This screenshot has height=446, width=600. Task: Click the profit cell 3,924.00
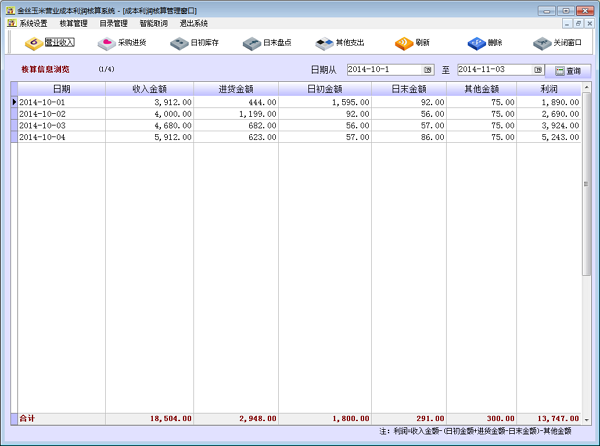tap(549, 125)
